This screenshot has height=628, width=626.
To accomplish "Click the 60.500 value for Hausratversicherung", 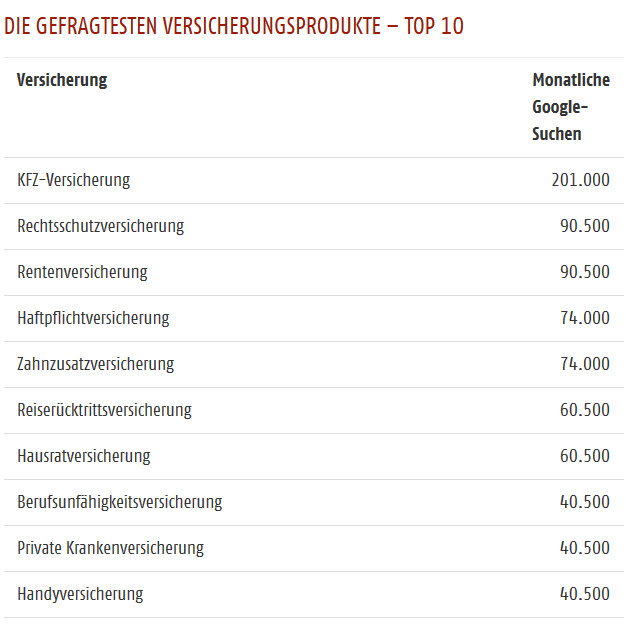I will (x=585, y=456).
